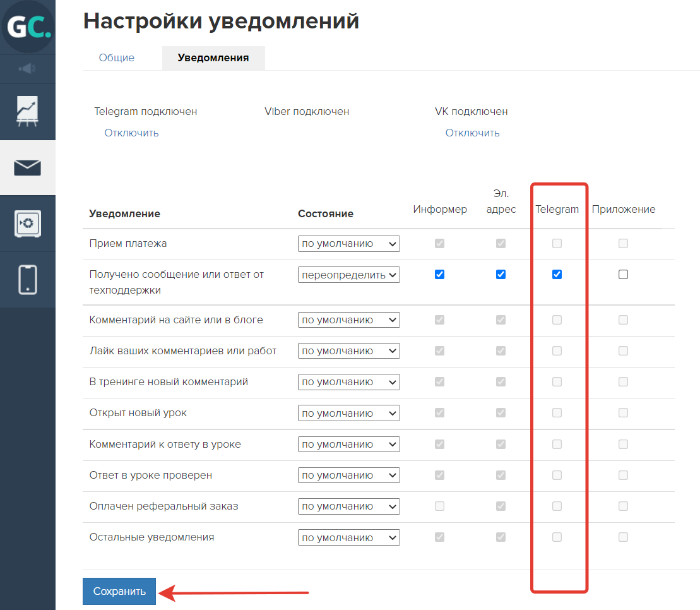Click the Состояние column header
This screenshot has height=610, width=700.
click(x=326, y=214)
